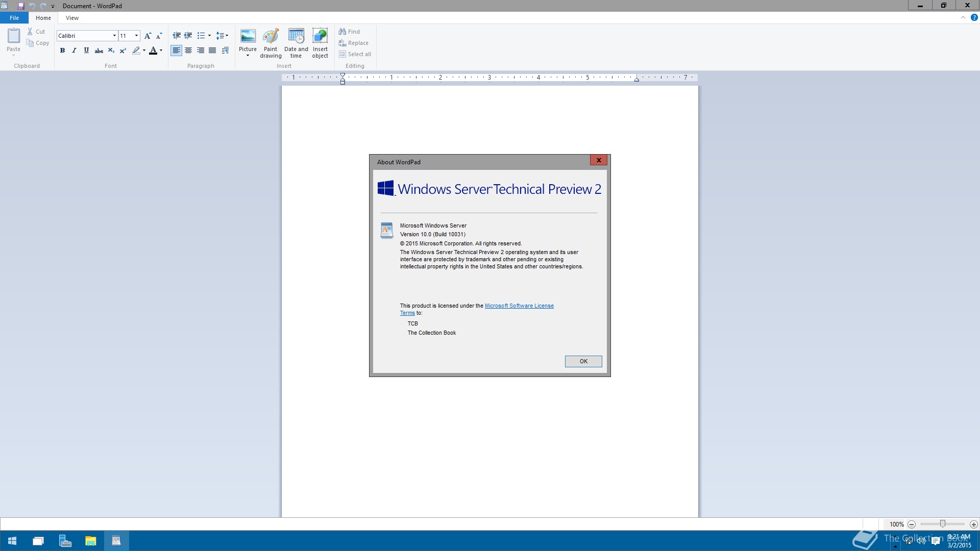Click the Save icon in Quick Access Toolbar

coord(21,6)
